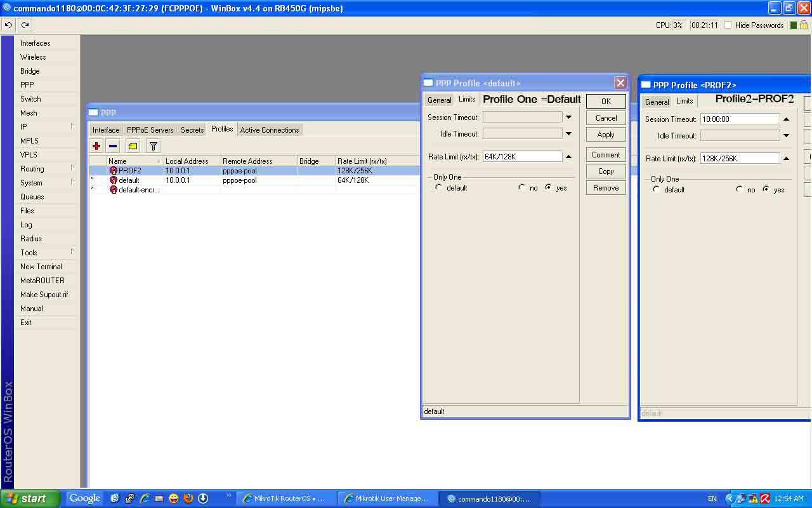Click Cancel in default profile dialog
Image resolution: width=812 pixels, height=508 pixels.
(606, 118)
